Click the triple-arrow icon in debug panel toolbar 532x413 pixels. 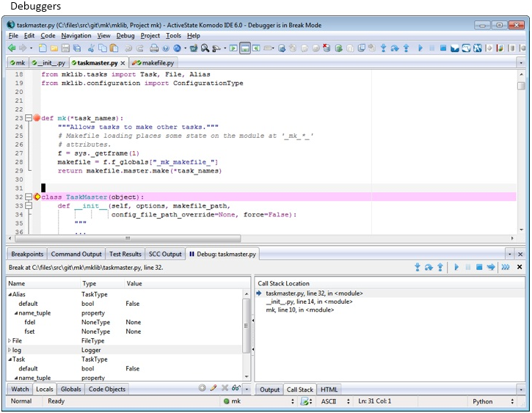click(x=506, y=267)
